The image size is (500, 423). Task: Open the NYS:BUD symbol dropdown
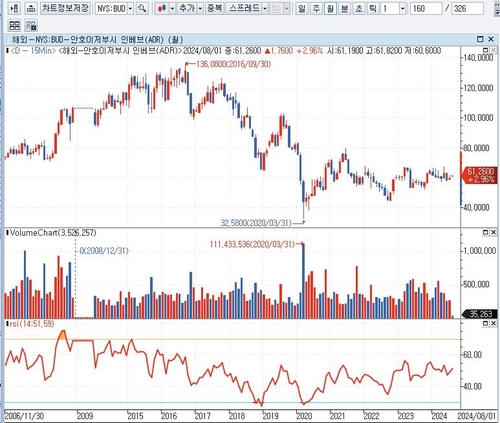(x=130, y=8)
